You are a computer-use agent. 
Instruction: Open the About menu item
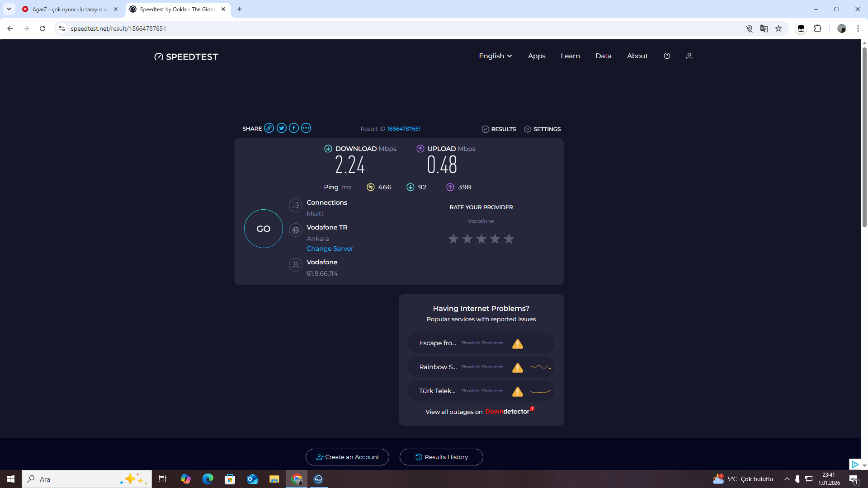pos(637,56)
